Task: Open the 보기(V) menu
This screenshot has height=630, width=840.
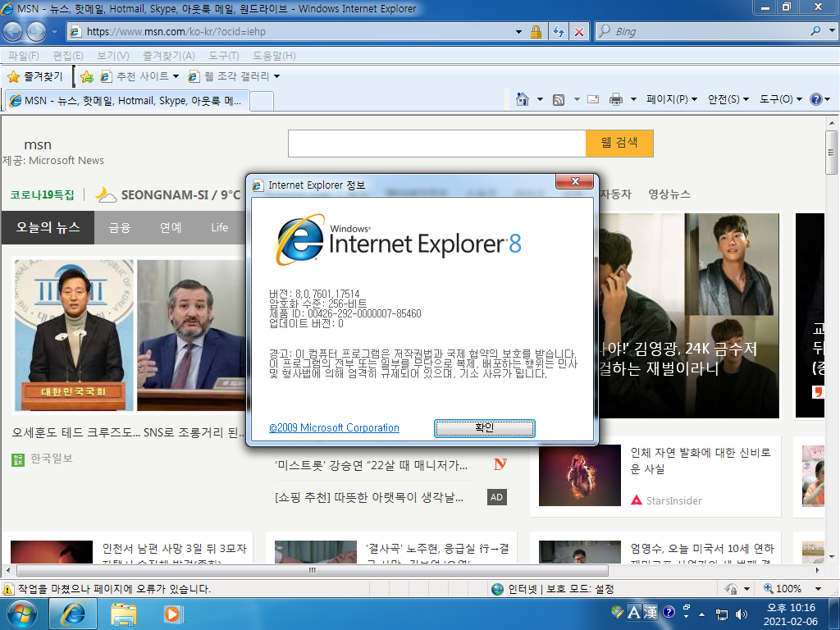Action: click(113, 56)
